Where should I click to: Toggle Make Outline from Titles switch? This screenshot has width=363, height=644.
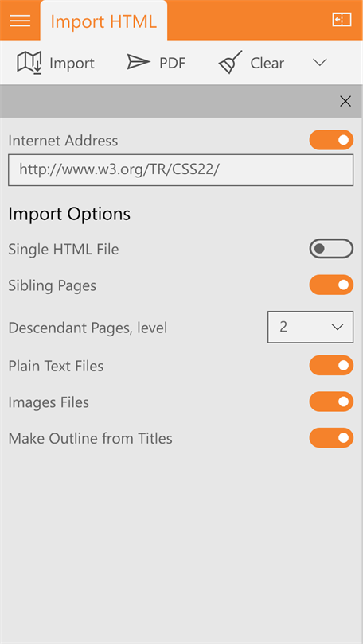331,437
